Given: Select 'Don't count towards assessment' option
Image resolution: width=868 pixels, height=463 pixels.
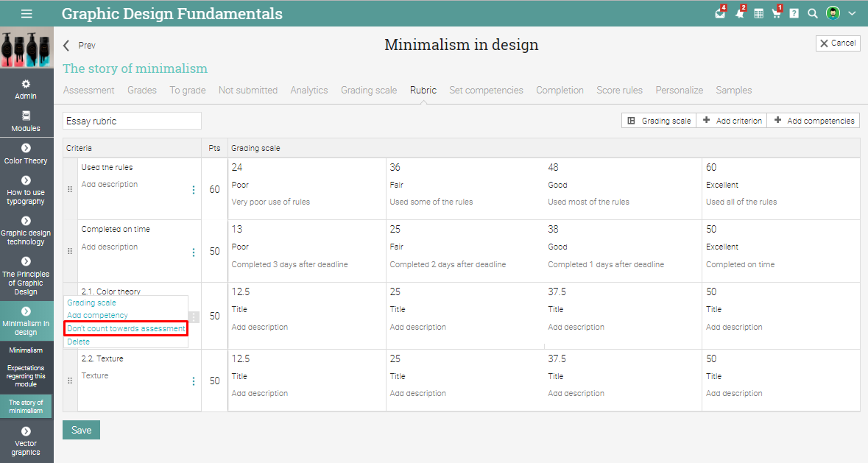Looking at the screenshot, I should (x=126, y=328).
